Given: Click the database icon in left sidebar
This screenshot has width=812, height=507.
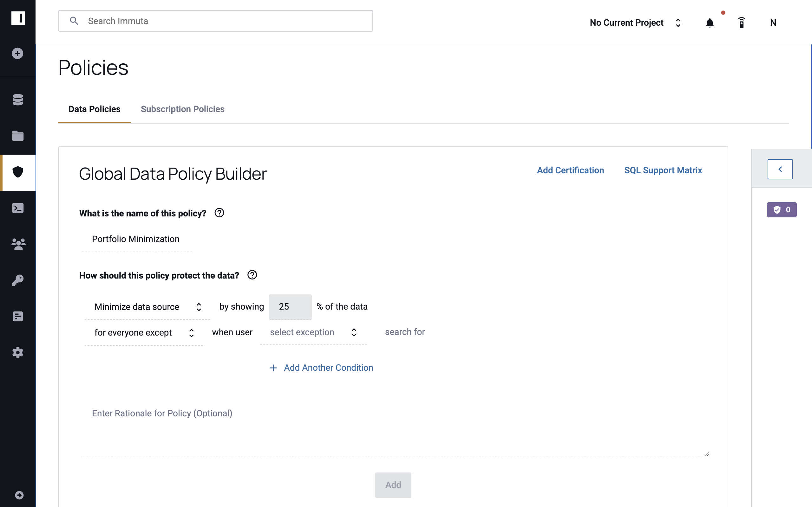Looking at the screenshot, I should (x=17, y=98).
